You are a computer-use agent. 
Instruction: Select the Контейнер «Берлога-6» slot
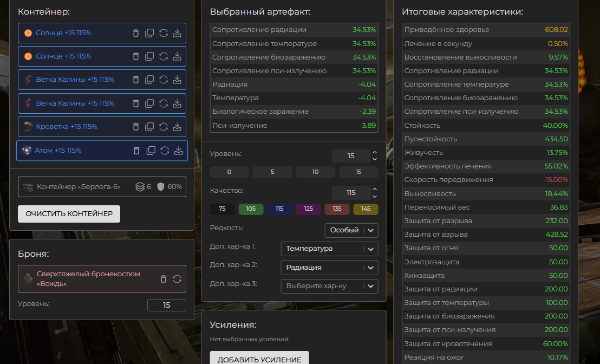pos(102,187)
